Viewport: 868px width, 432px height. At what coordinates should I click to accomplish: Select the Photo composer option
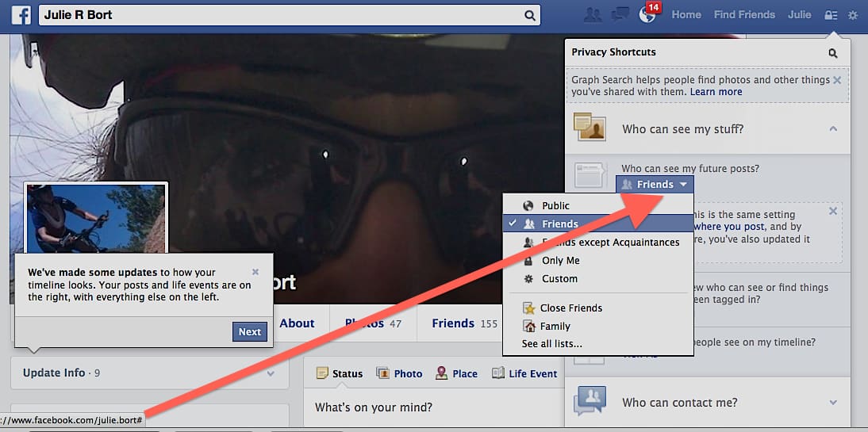point(399,374)
